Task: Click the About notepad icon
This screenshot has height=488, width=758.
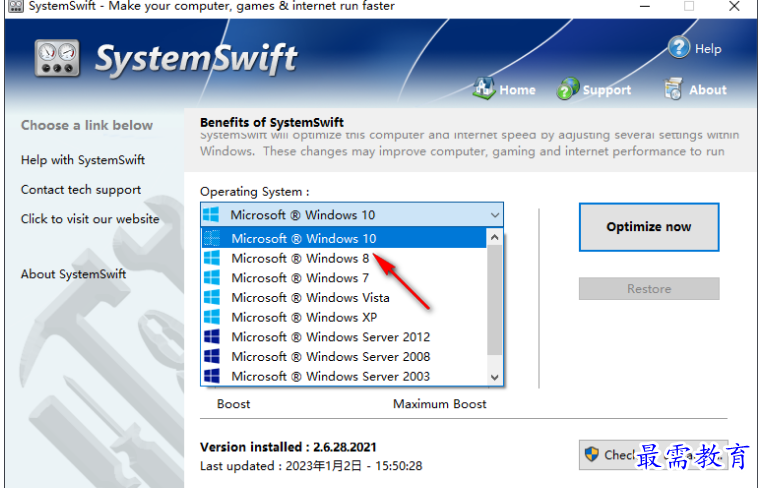Action: coord(673,89)
